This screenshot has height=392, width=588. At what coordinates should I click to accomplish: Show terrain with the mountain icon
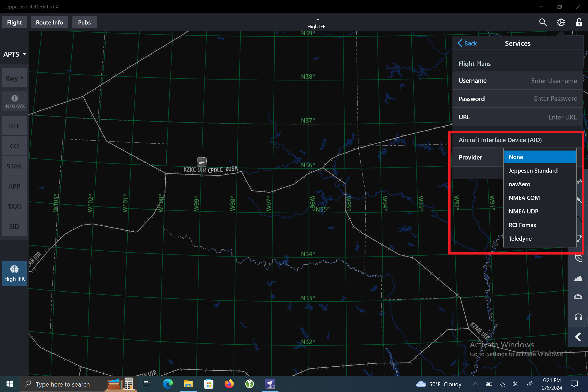[578, 278]
